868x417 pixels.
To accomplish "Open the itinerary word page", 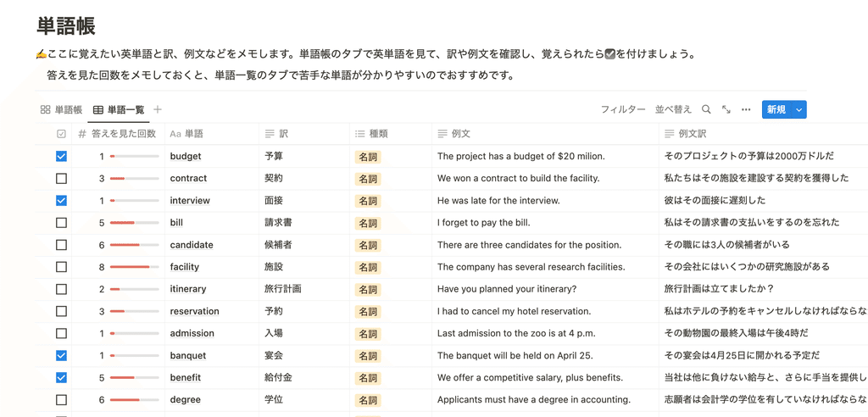I will point(188,289).
